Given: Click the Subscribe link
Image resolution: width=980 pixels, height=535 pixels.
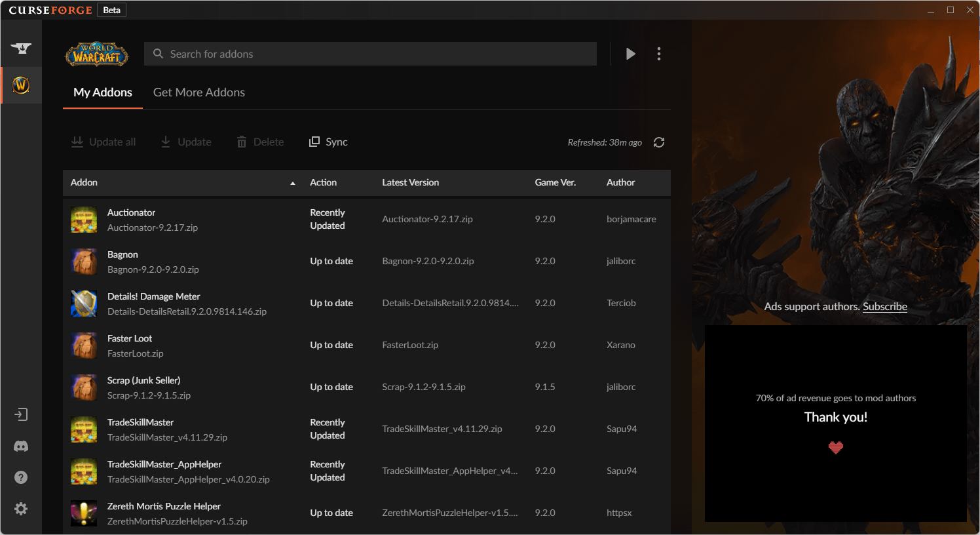Looking at the screenshot, I should [884, 307].
